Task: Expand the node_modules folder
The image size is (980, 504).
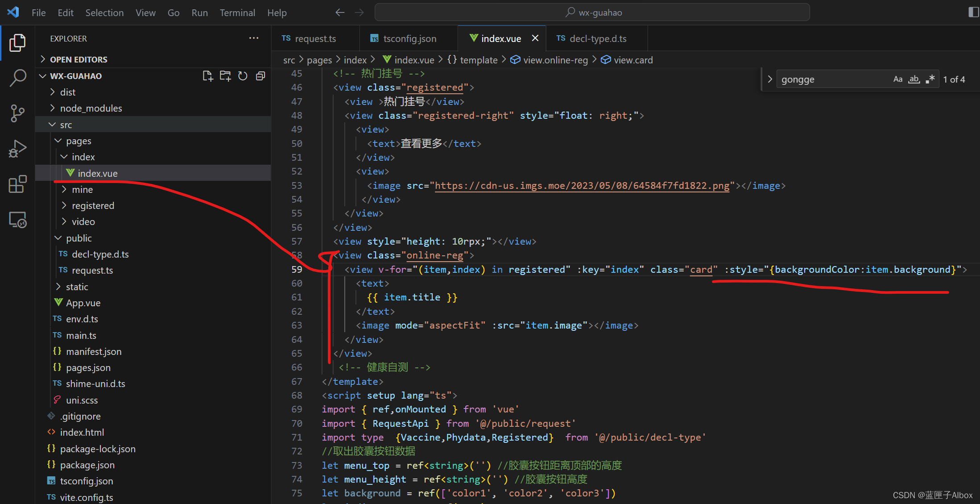Action: (91, 108)
